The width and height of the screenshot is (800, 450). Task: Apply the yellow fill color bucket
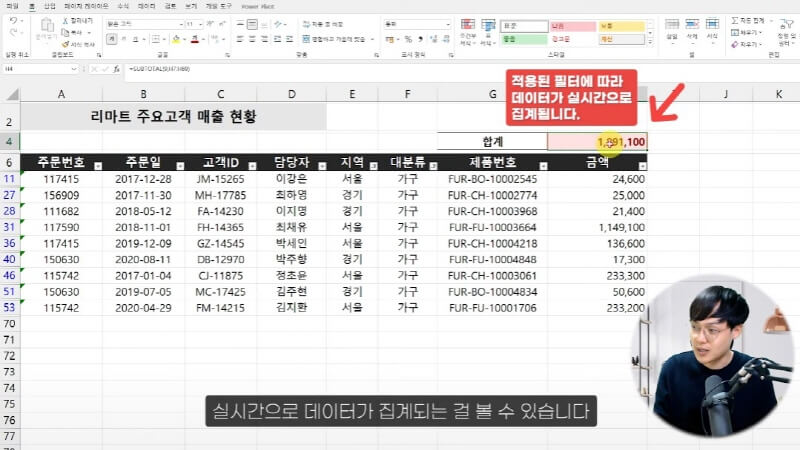(x=176, y=39)
